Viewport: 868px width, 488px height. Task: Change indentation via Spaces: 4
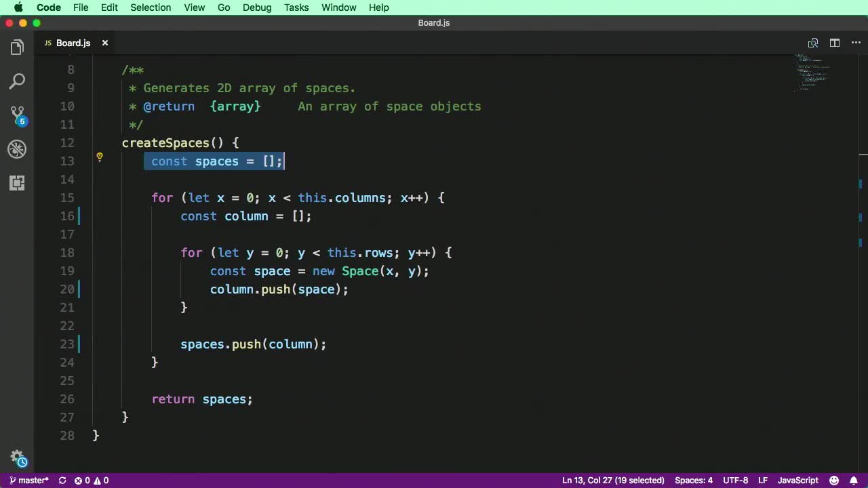coord(693,481)
